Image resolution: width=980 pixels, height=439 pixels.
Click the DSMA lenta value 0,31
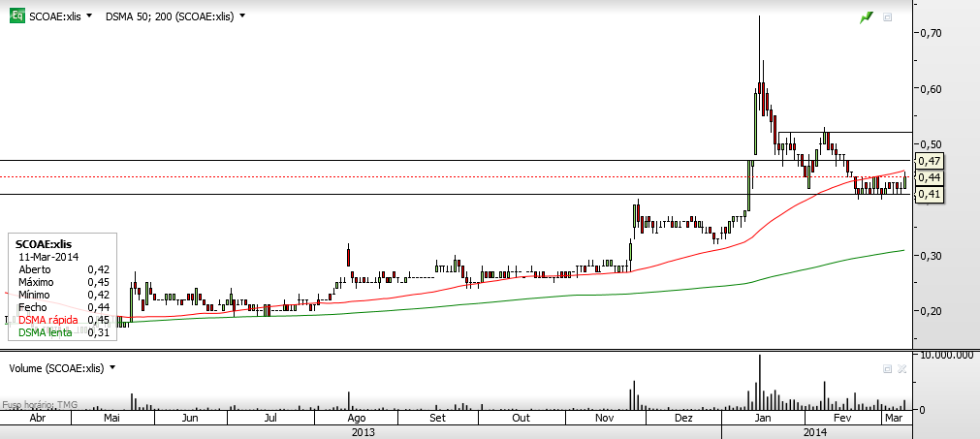(x=99, y=332)
